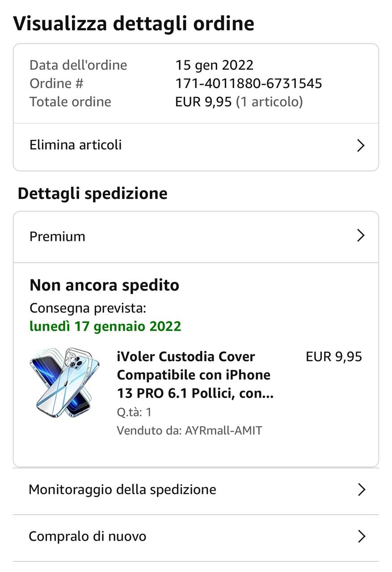
Task: Click the Q.tà: 1 quantity label
Action: 134,412
